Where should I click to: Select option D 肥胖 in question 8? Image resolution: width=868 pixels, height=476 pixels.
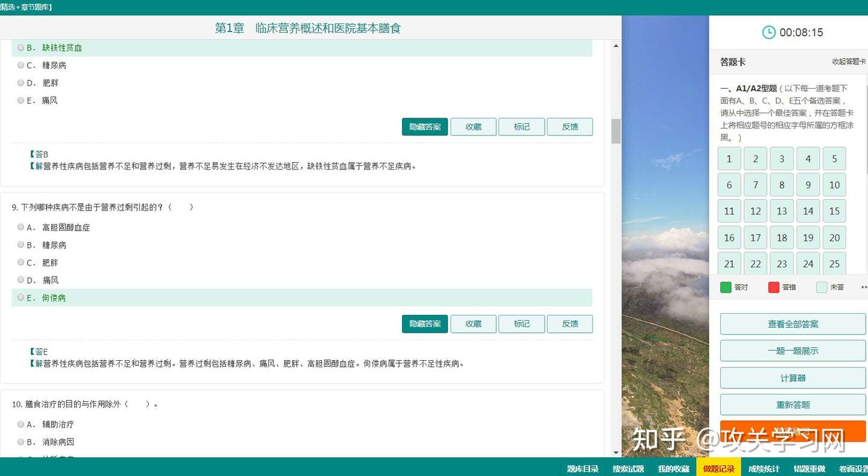(x=21, y=83)
